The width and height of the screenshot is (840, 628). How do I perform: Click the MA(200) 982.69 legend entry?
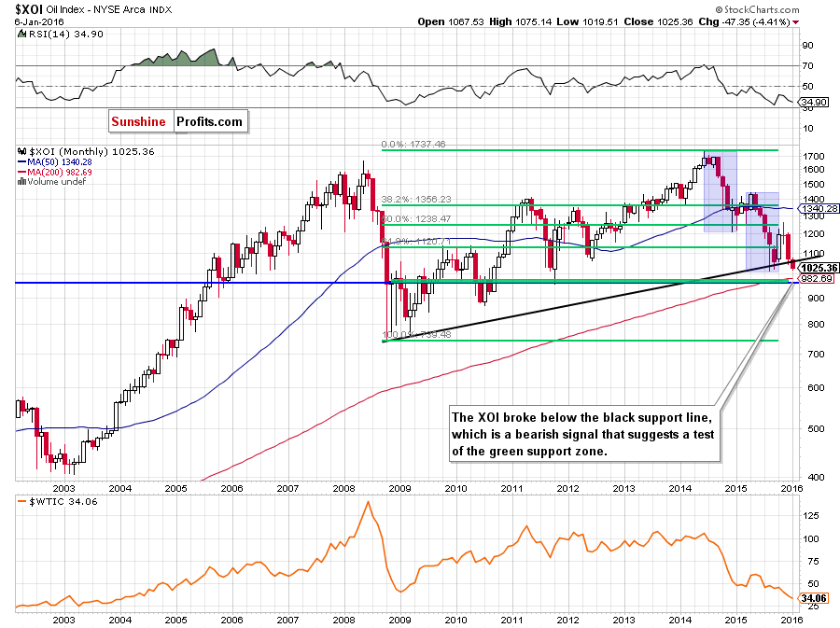[x=60, y=172]
